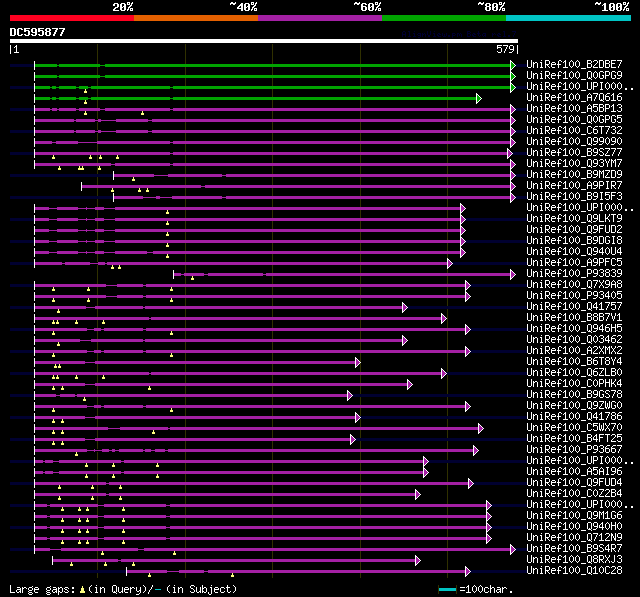This screenshot has width=640, height=597.
Task: Click the green Q0GPG9 alignment bar
Action: 273,76
